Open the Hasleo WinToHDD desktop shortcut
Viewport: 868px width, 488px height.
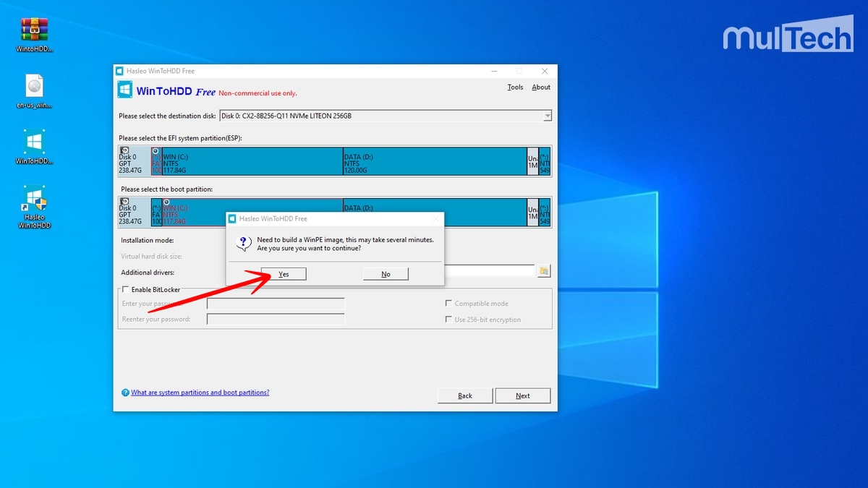point(34,198)
